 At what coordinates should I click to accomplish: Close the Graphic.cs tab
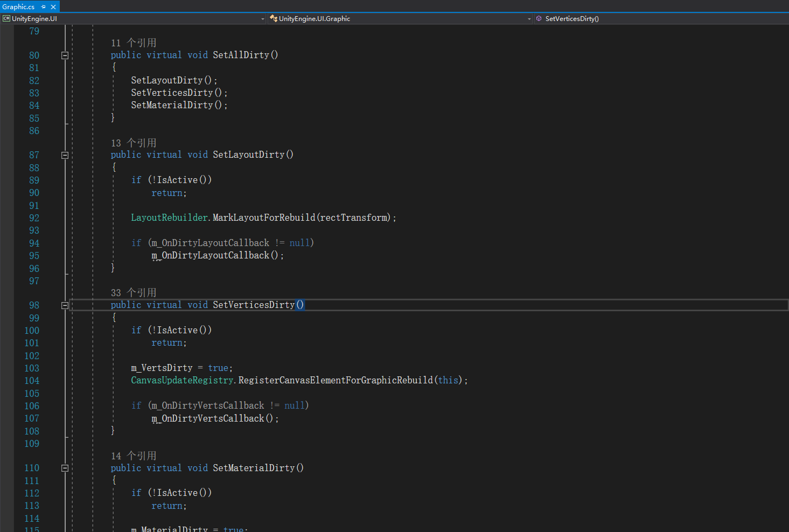[x=53, y=7]
